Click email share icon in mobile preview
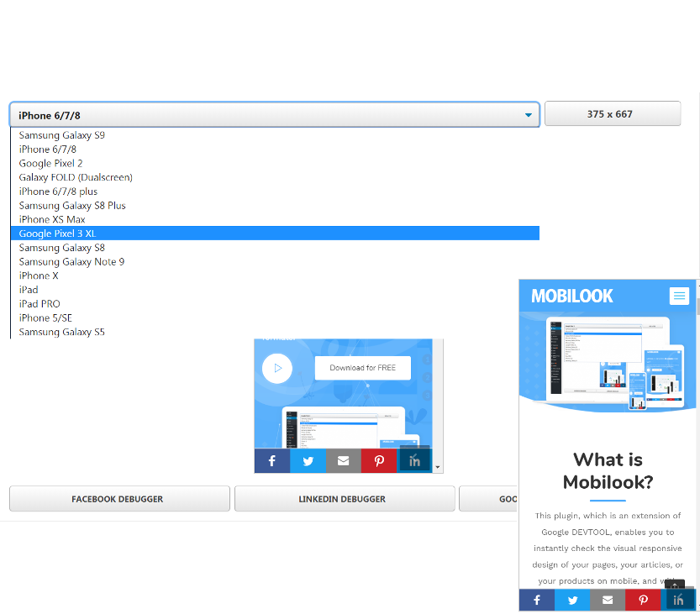 [x=608, y=600]
